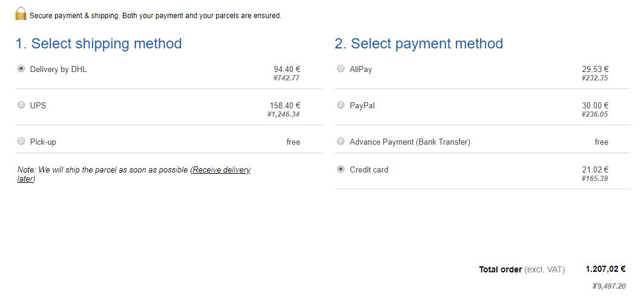This screenshot has height=296, width=644.
Task: Click the Select payment method heading
Action: click(x=419, y=44)
